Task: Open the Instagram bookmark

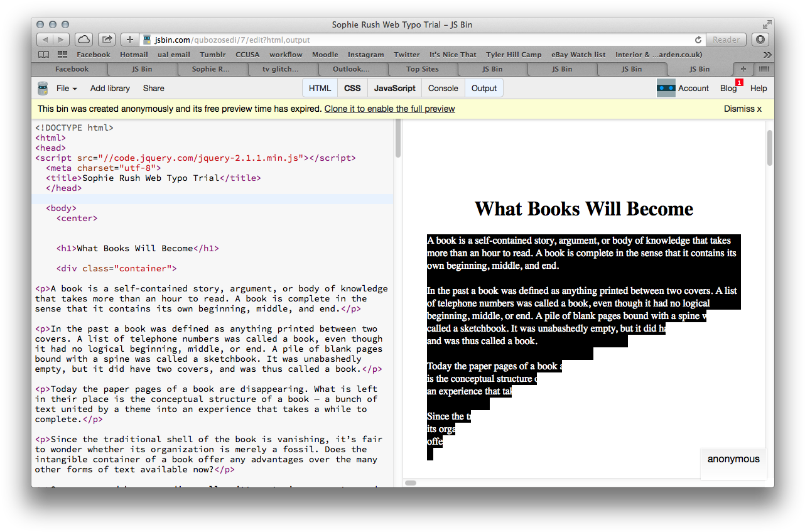Action: click(365, 55)
